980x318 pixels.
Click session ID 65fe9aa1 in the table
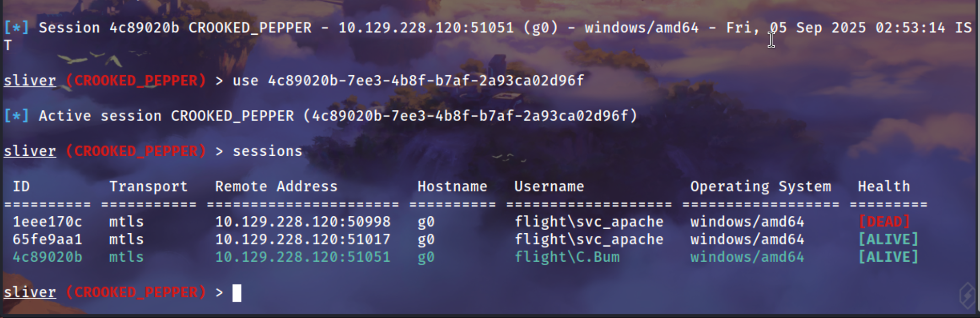(47, 239)
